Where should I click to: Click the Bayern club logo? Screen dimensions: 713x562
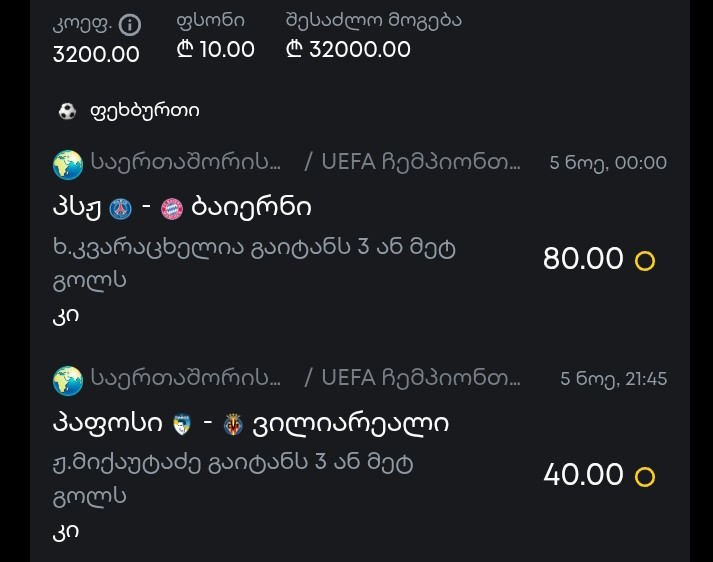171,208
